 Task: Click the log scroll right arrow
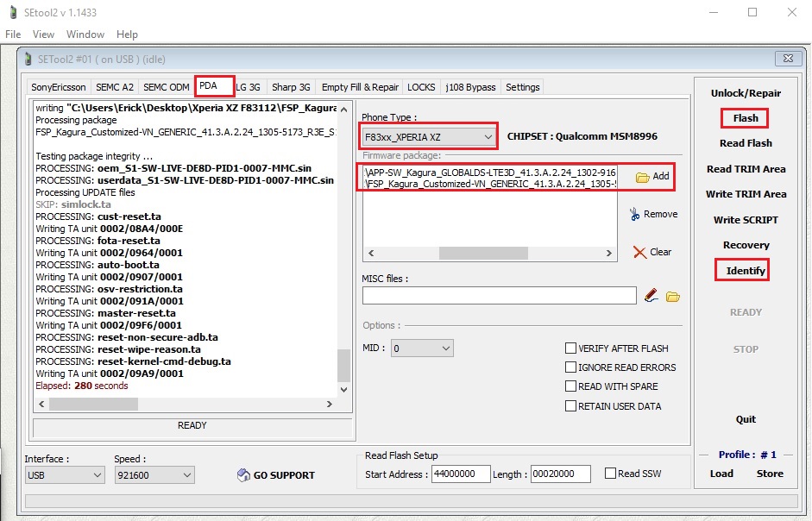coord(330,404)
